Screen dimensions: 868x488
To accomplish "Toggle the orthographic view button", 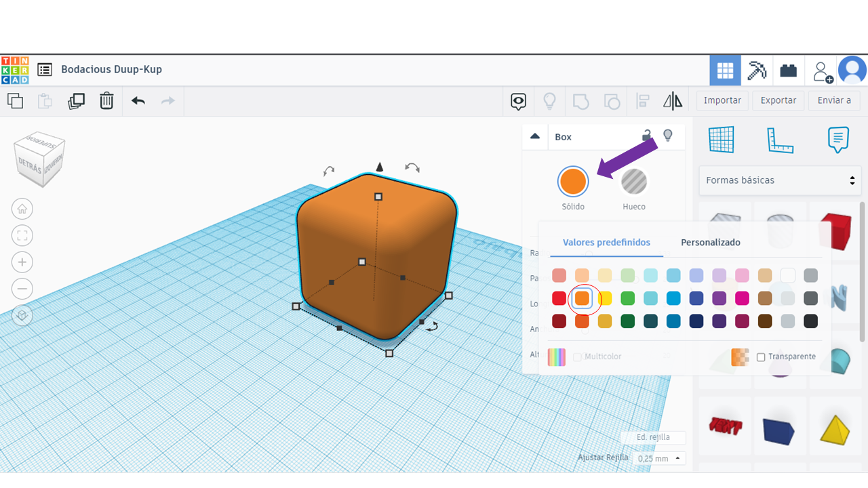I will pyautogui.click(x=22, y=316).
